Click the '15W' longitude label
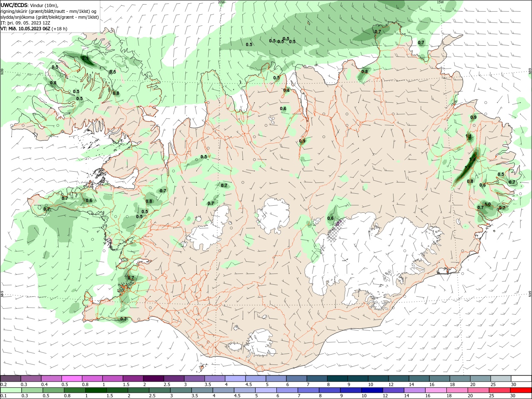The width and height of the screenshot is (532, 399). coord(440,2)
